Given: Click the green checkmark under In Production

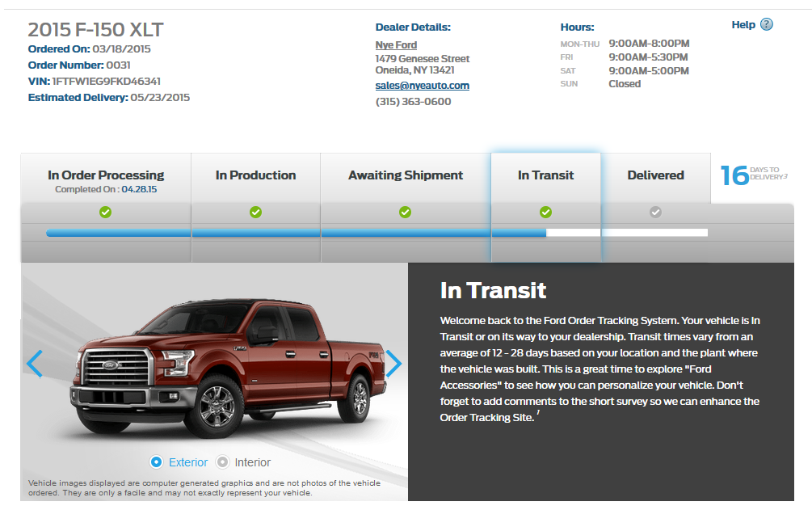Looking at the screenshot, I should click(255, 213).
